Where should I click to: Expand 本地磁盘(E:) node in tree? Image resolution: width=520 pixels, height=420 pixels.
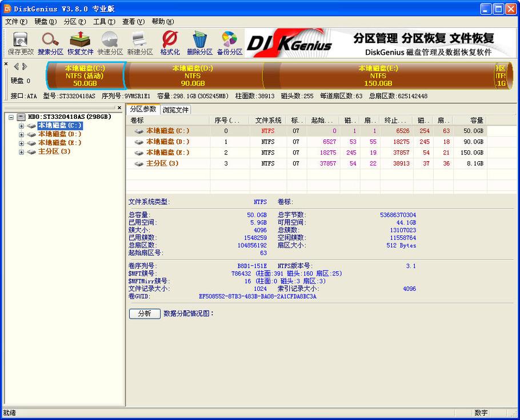tap(22, 143)
